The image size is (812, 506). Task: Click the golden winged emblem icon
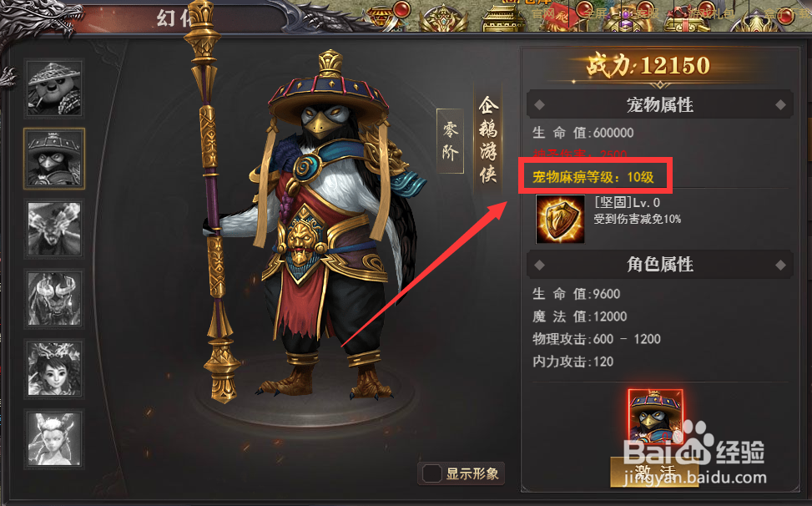[x=443, y=18]
